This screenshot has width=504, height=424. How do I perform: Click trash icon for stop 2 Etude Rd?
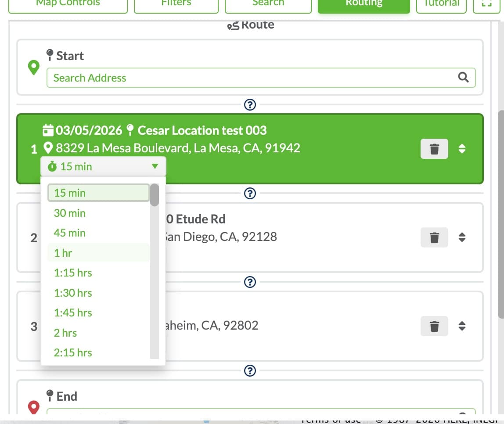coord(434,237)
